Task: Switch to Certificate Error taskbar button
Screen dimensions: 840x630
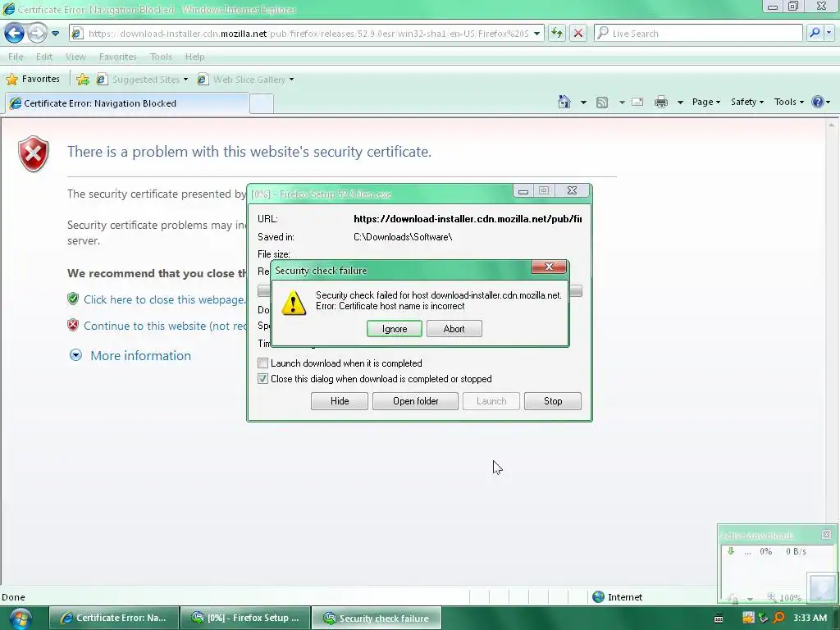Action: tap(114, 618)
